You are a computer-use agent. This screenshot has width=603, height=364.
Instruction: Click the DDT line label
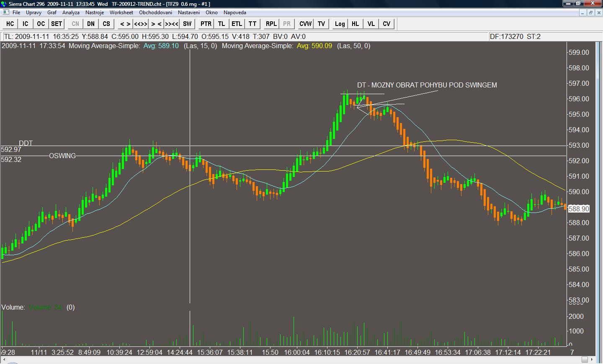pos(26,143)
